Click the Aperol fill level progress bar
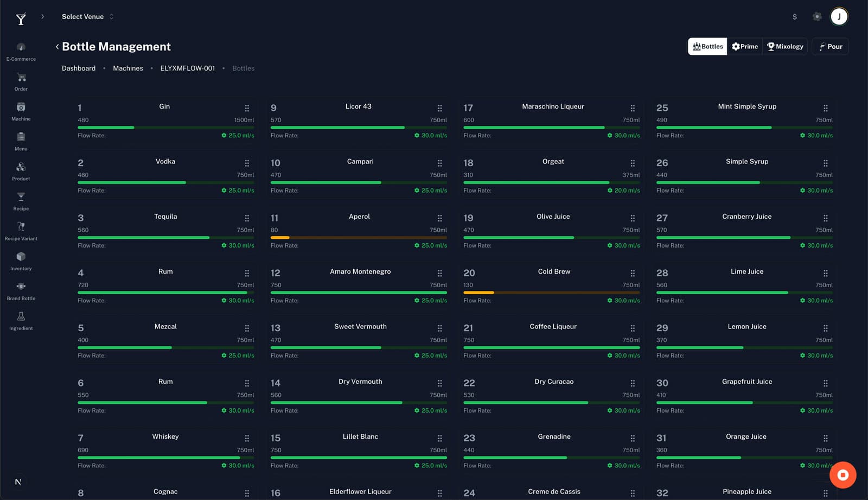 pos(358,237)
